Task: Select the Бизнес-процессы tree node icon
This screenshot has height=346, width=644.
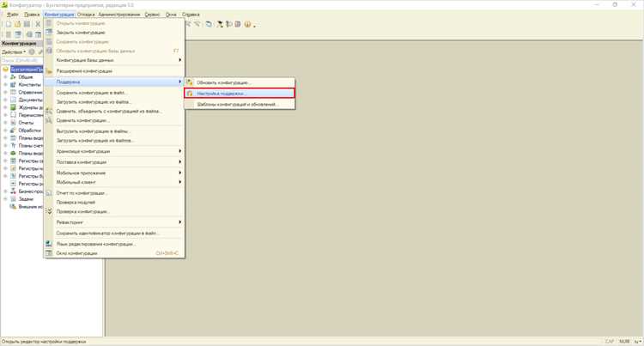Action: (x=13, y=191)
